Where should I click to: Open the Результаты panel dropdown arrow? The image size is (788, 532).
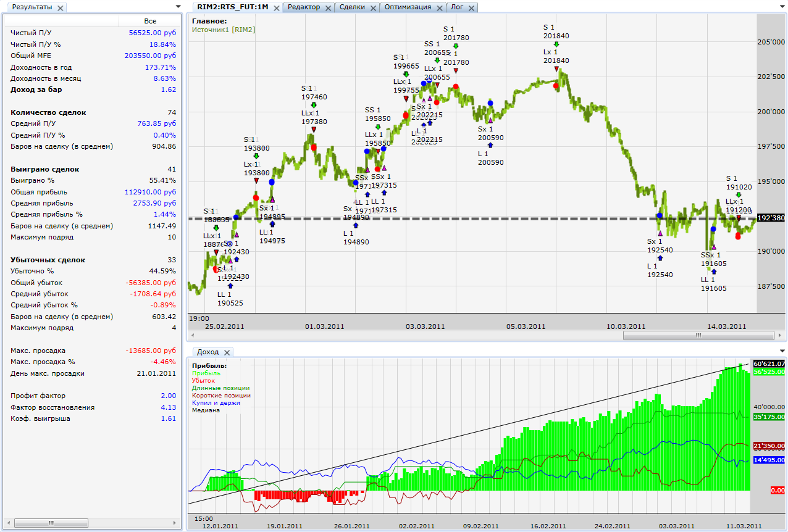[x=178, y=7]
